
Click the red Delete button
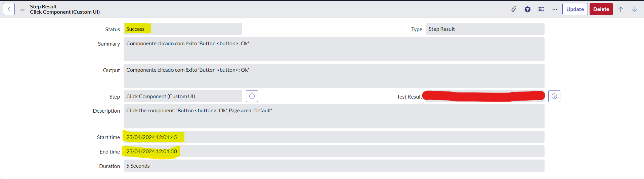[601, 9]
